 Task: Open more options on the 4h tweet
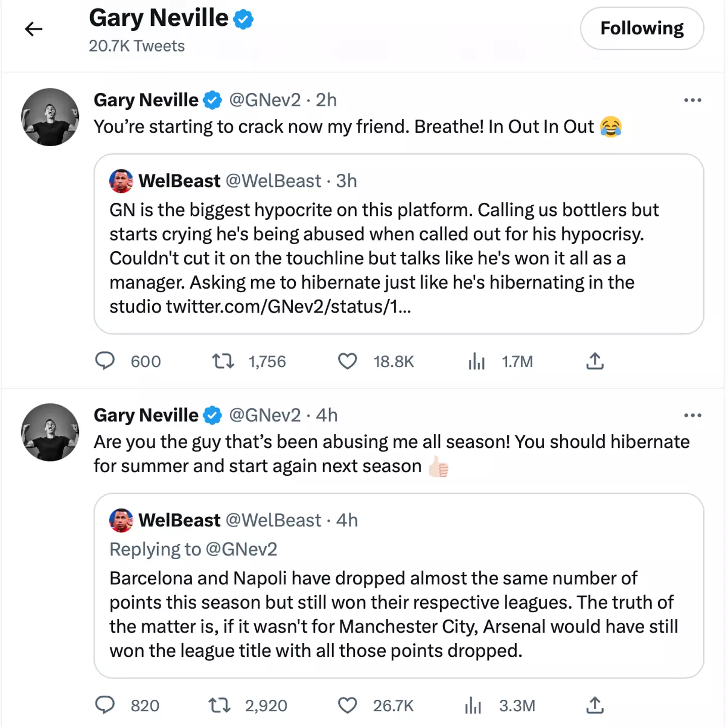pos(692,415)
